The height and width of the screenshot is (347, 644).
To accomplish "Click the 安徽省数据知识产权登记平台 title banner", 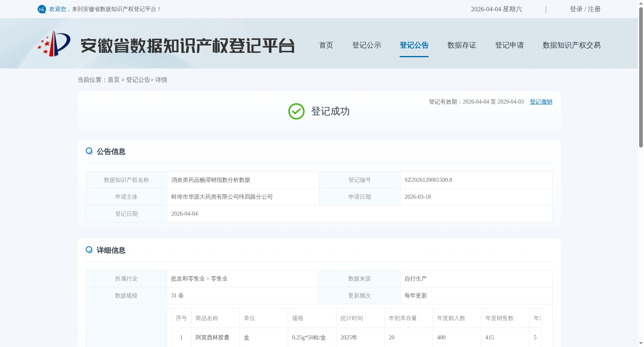I will [188, 46].
